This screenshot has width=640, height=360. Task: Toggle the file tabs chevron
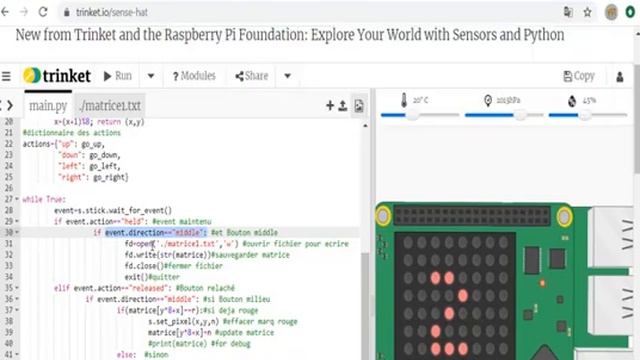9,106
